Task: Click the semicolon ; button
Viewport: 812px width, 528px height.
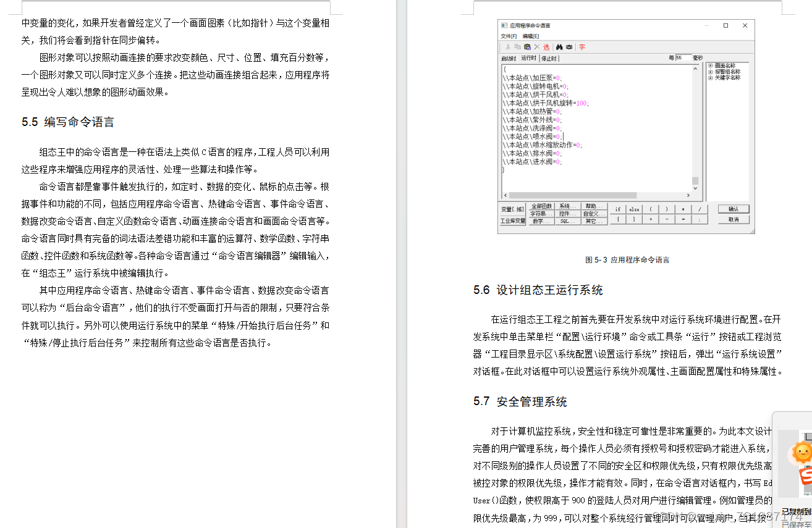Action: pyautogui.click(x=700, y=219)
